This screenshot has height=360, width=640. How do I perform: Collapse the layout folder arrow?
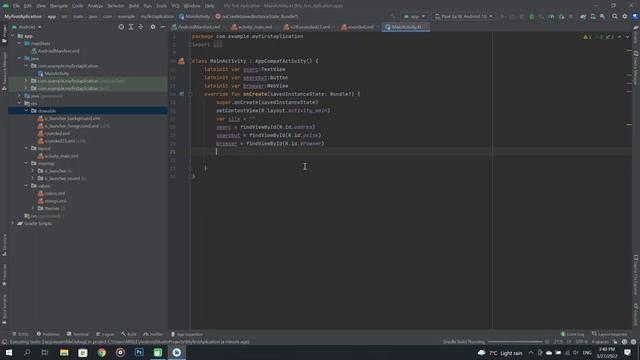(x=27, y=148)
